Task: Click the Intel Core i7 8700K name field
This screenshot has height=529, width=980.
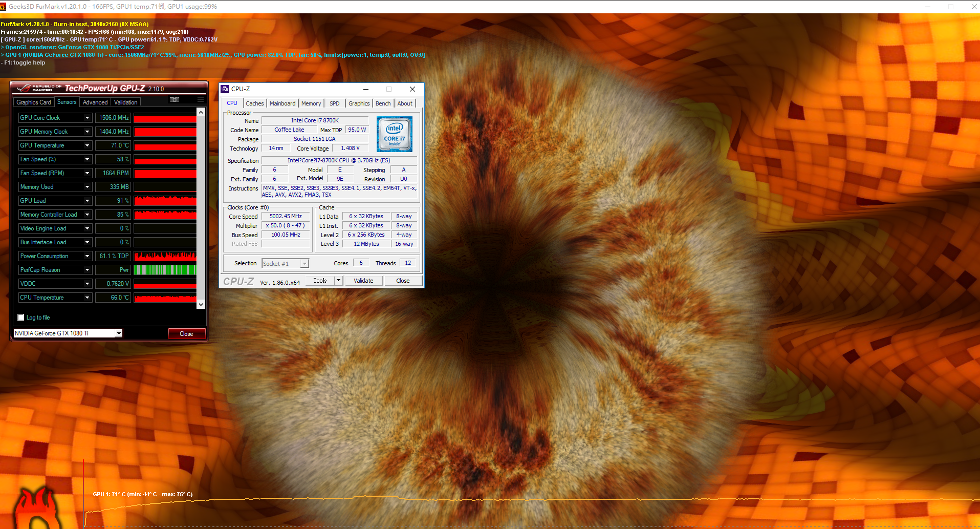Action: (315, 121)
